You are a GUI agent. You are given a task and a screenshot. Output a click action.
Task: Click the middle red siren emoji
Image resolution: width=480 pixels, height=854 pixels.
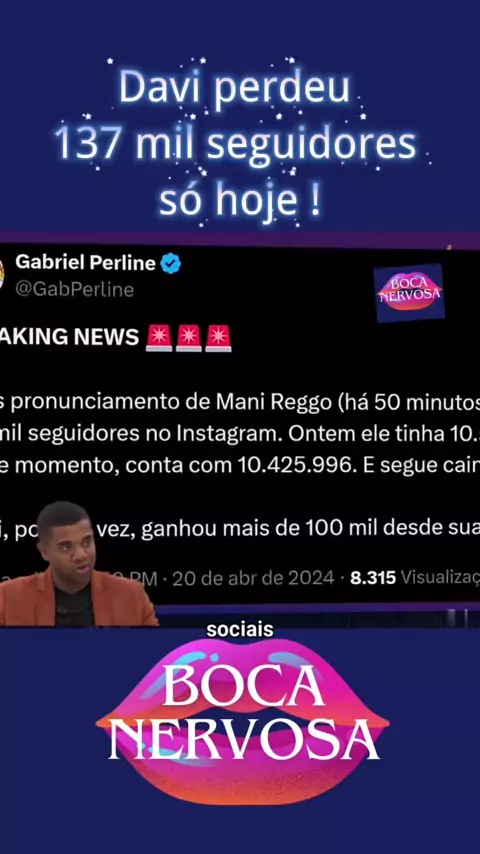point(189,338)
